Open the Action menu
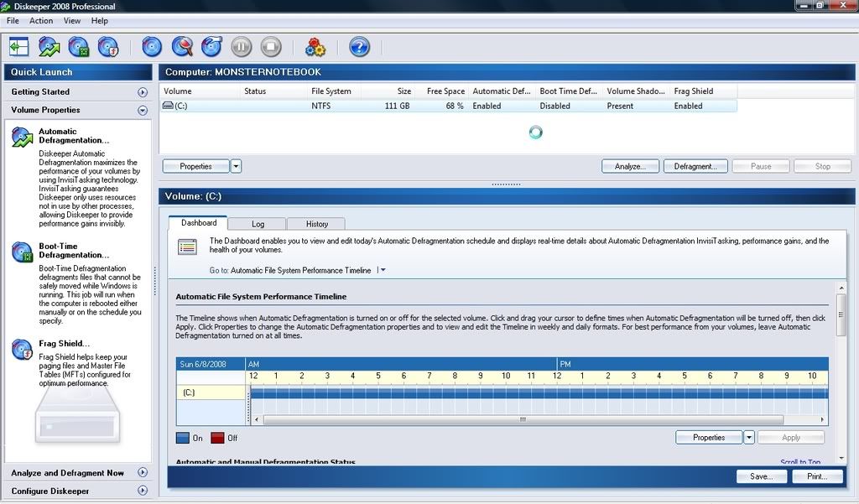 coord(41,21)
